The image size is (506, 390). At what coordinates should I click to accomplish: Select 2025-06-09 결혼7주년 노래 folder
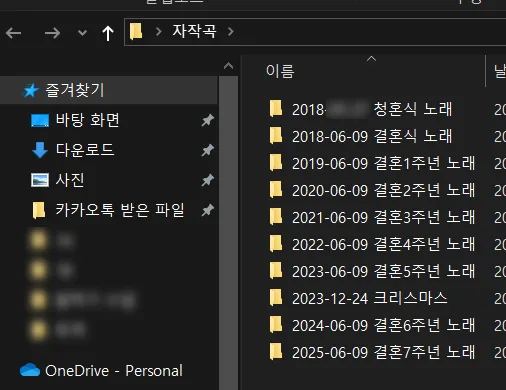point(383,352)
